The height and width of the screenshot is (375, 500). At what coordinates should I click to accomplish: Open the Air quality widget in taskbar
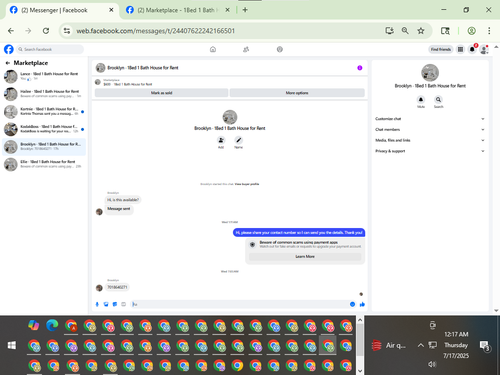tap(389, 345)
